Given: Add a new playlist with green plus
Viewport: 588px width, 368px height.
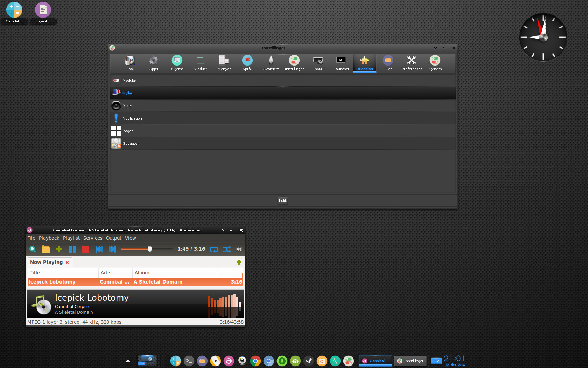Looking at the screenshot, I should (239, 262).
